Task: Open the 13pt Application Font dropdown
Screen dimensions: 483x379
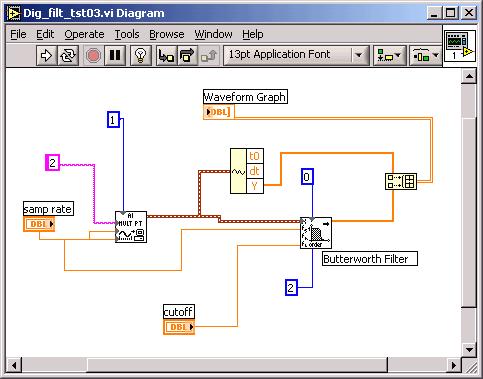Action: tap(296, 55)
